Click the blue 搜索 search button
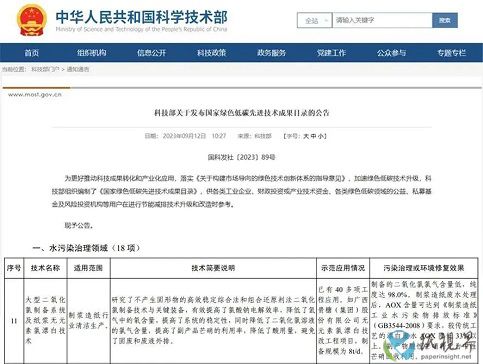This screenshot has width=483, height=364. coord(445,20)
